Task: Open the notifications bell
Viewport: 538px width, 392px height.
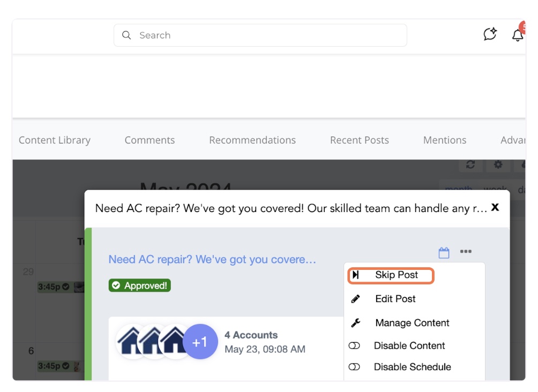Action: [x=517, y=35]
